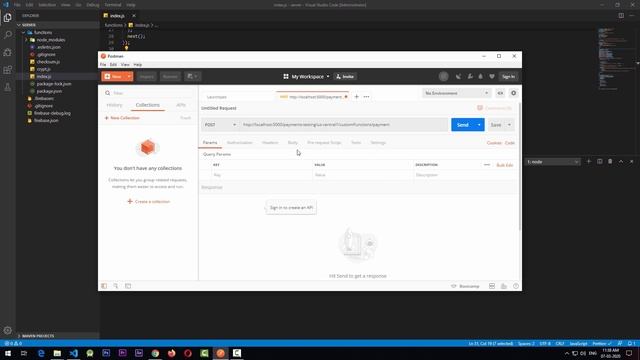Open Windows notification center icon
This screenshot has height=360, width=640.
pyautogui.click(x=629, y=353)
